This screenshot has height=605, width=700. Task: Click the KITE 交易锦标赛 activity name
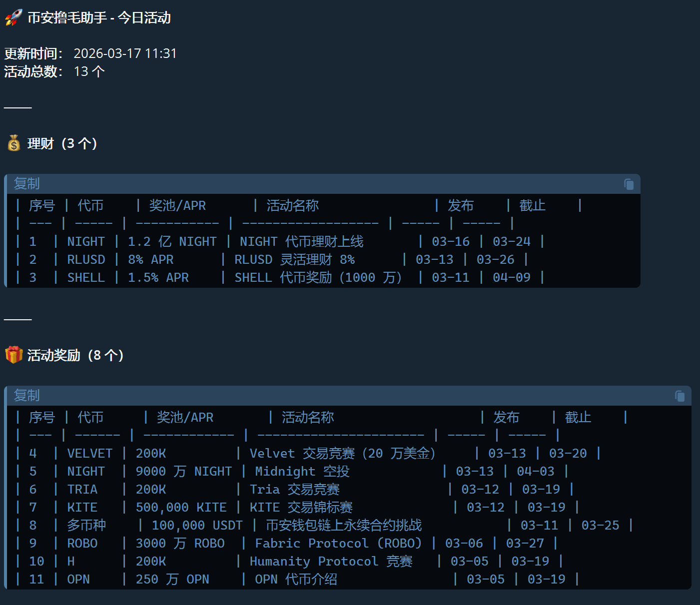(301, 508)
